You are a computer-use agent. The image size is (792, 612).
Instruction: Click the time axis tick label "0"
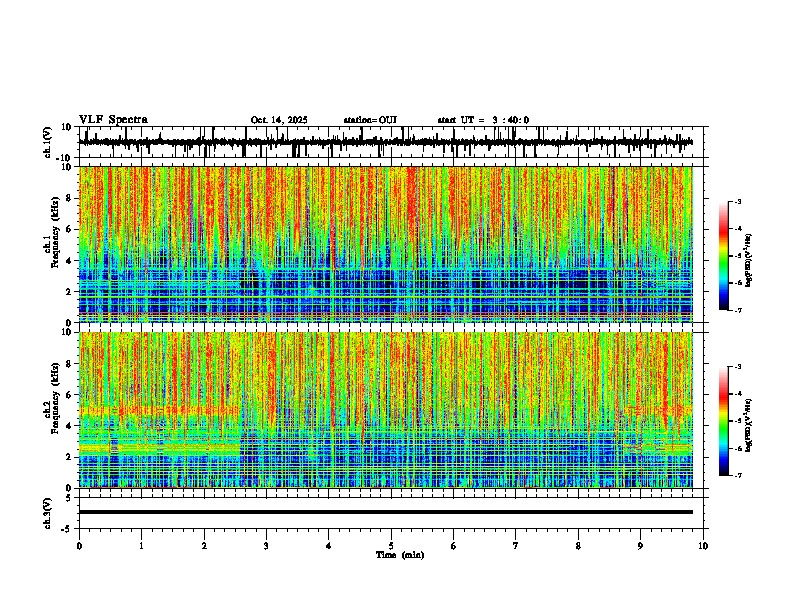(79, 546)
